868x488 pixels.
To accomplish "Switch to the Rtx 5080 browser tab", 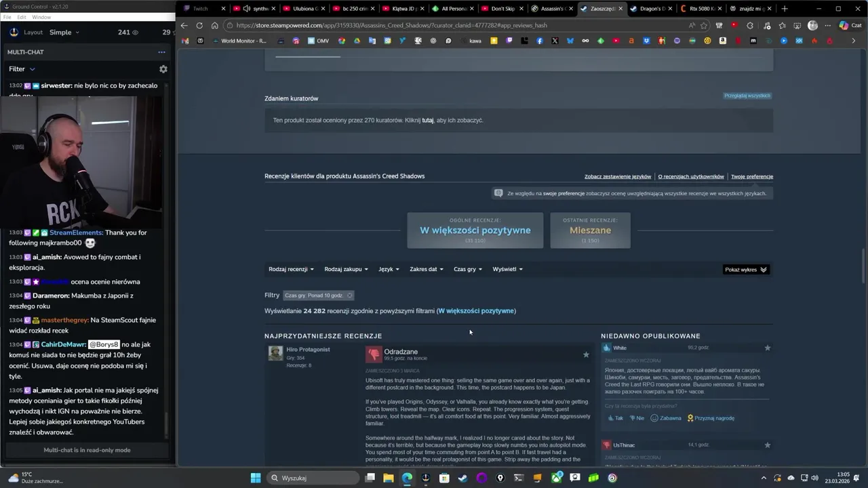I will pyautogui.click(x=701, y=9).
